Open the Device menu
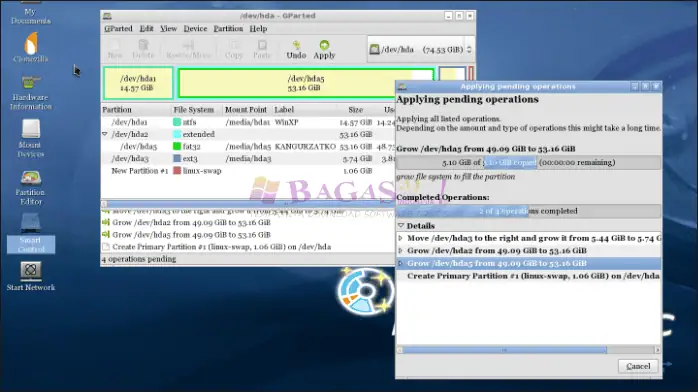Image resolution: width=698 pixels, height=392 pixels. click(x=195, y=28)
